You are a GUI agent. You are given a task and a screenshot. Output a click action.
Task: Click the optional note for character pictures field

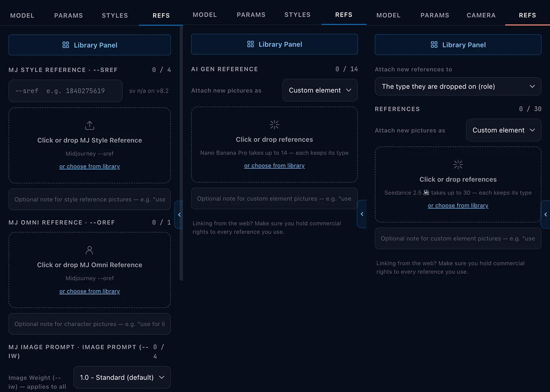point(89,324)
